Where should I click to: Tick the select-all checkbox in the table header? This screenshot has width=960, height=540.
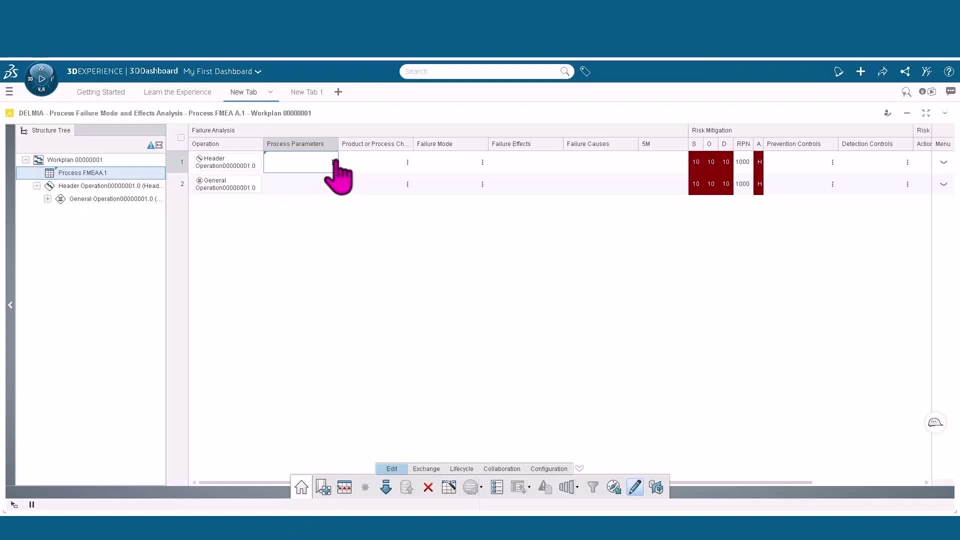(181, 137)
